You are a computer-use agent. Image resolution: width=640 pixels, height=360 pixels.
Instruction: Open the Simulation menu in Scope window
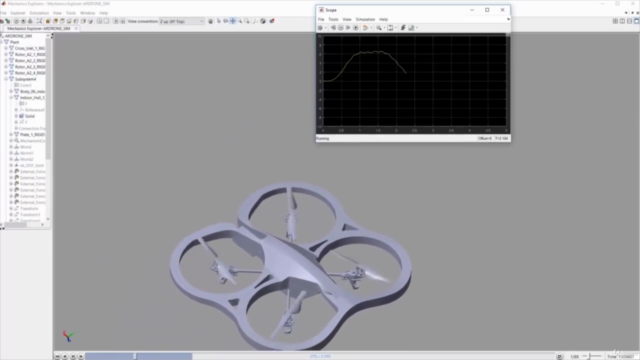click(x=365, y=19)
